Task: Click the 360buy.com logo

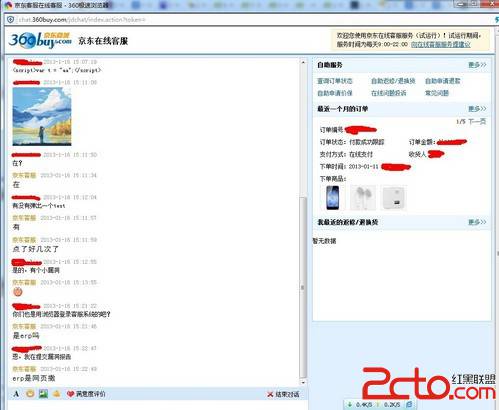Action: (40, 40)
